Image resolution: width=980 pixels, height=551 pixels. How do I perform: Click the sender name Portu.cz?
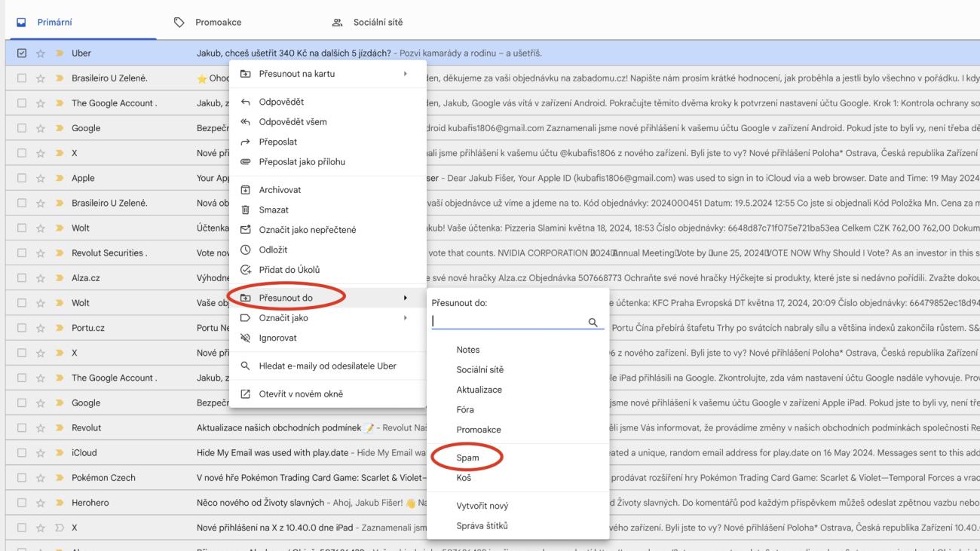coord(88,328)
